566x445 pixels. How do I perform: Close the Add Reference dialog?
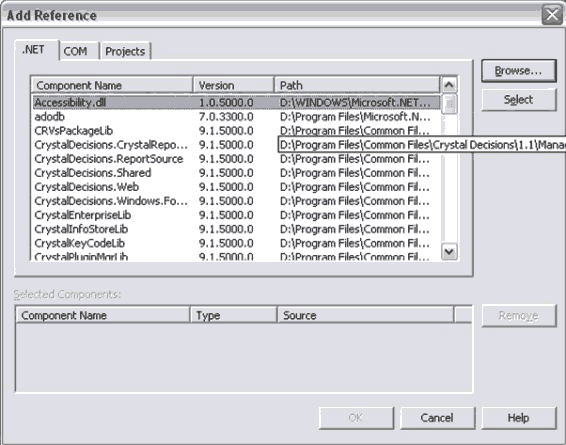(552, 15)
